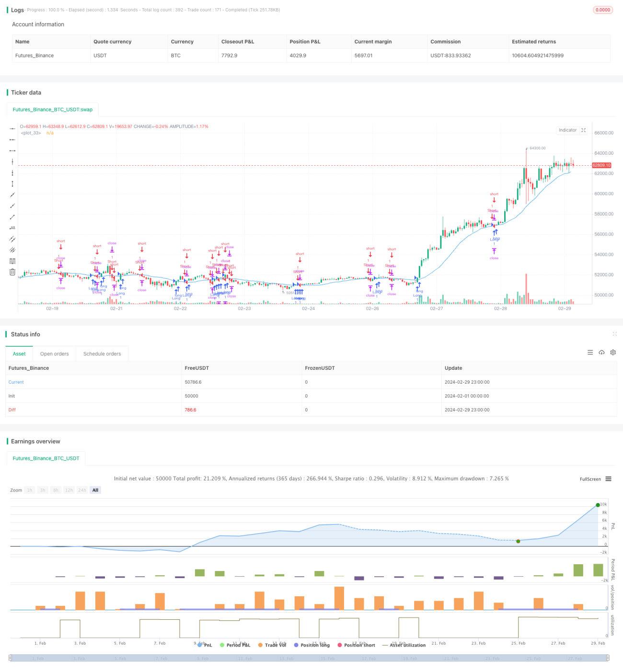Screen dimensions: 623x672
Task: Set chart zoom to 8h
Action: [56, 490]
